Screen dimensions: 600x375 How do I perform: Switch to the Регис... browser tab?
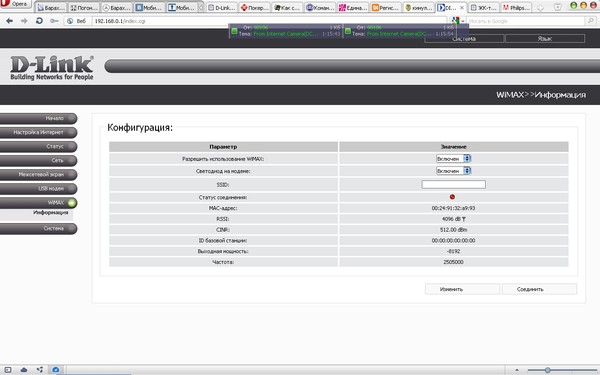[386, 7]
